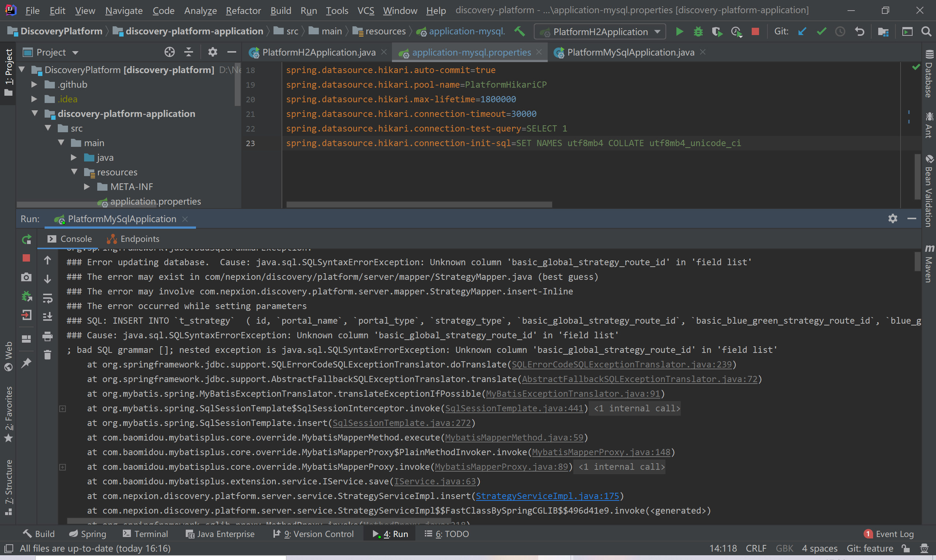The width and height of the screenshot is (936, 560).
Task: Toggle soft-wrap in the console
Action: coord(48,298)
